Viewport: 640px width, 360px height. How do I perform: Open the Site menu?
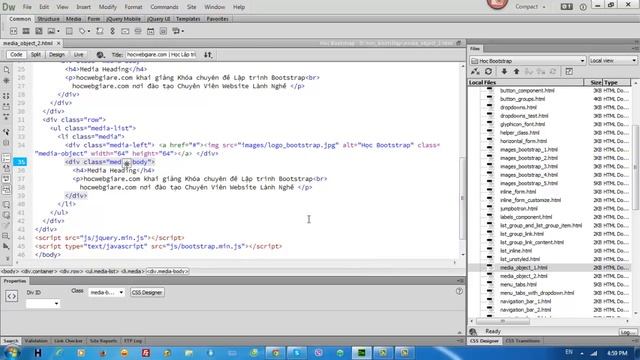(x=191, y=7)
